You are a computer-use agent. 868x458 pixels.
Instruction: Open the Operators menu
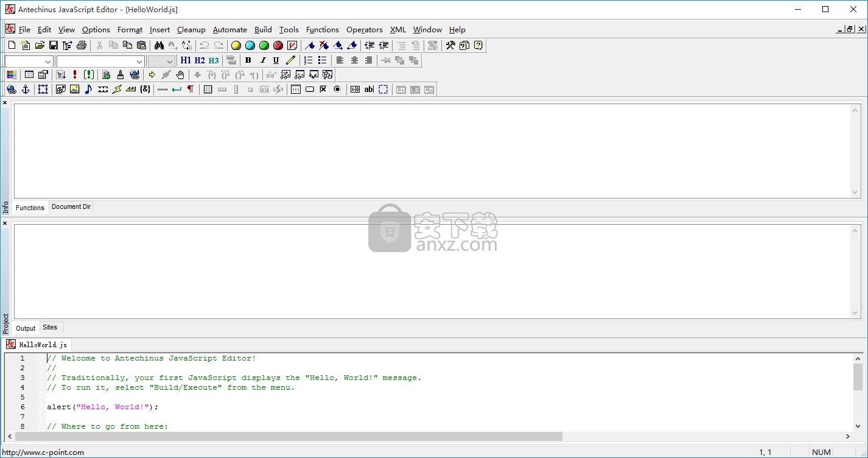point(364,29)
